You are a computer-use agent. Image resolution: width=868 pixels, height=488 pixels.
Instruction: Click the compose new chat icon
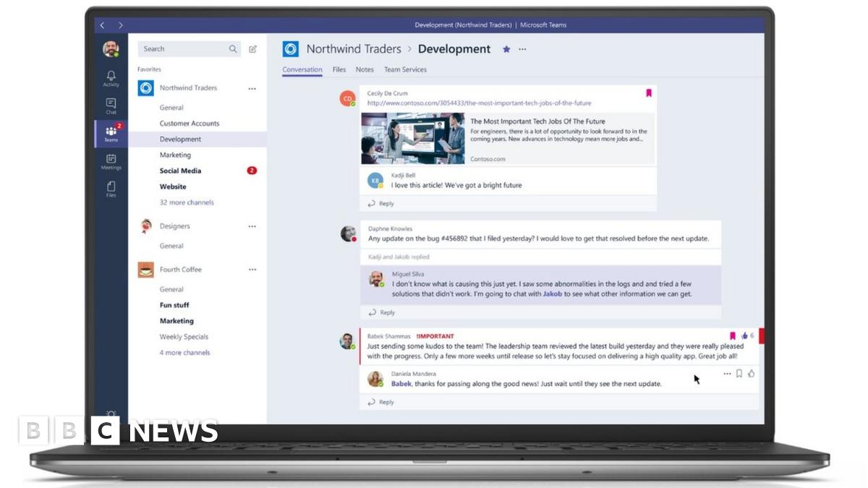click(252, 49)
